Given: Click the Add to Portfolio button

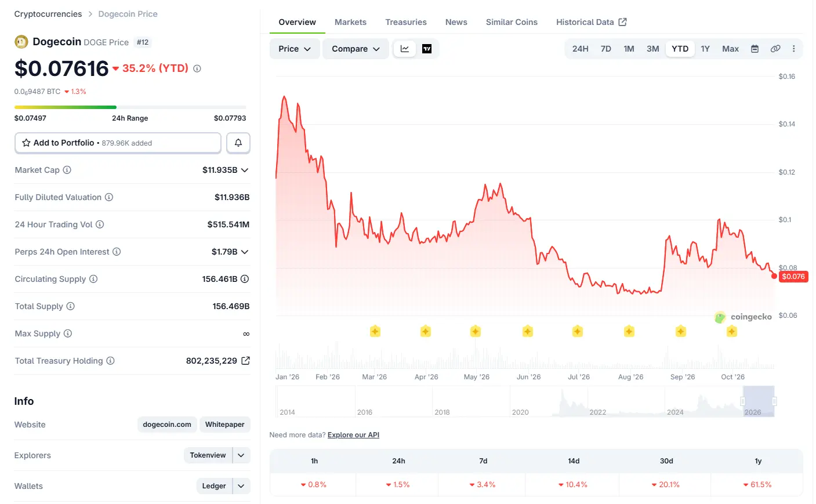Looking at the screenshot, I should point(118,143).
